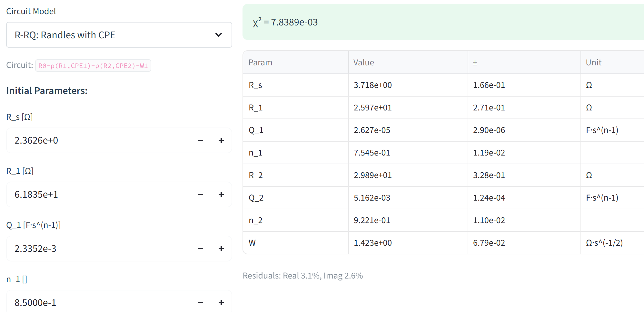Click the dropdown chevron for Randles model
The width and height of the screenshot is (644, 312).
(x=219, y=35)
